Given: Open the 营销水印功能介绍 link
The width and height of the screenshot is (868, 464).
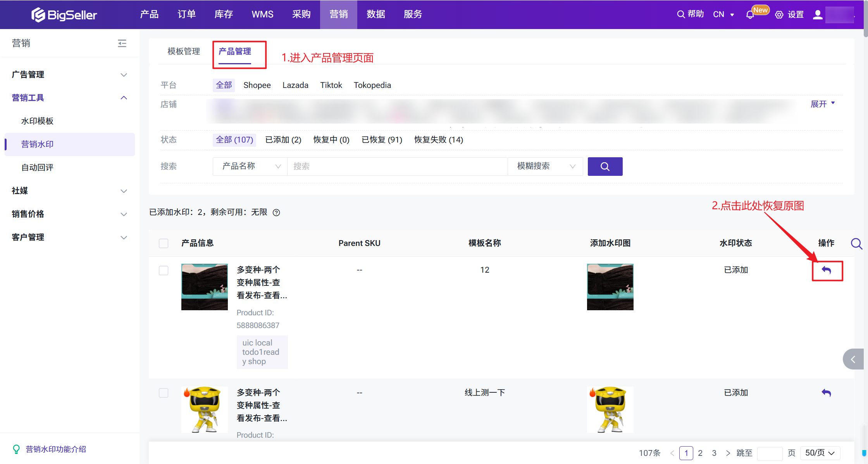Looking at the screenshot, I should 56,449.
